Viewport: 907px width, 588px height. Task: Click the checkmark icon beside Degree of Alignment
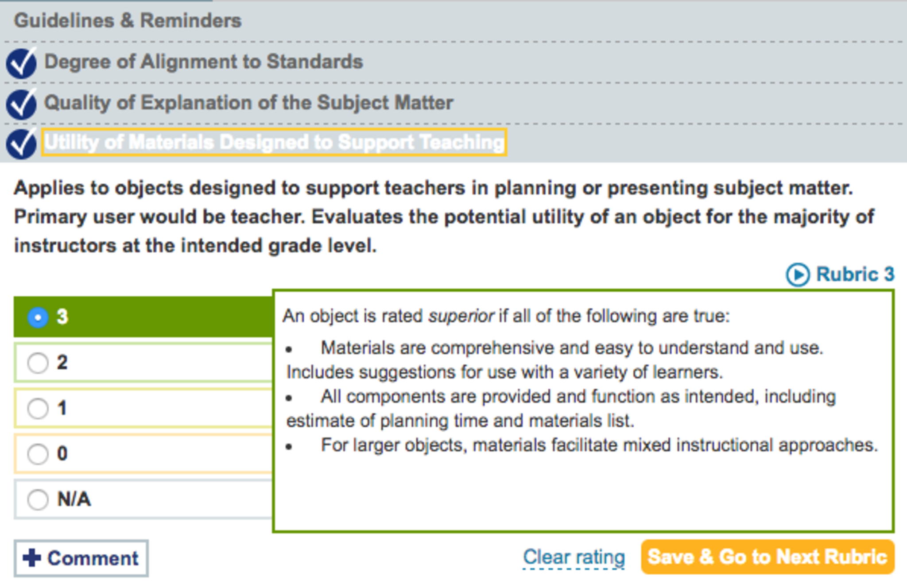pos(21,63)
